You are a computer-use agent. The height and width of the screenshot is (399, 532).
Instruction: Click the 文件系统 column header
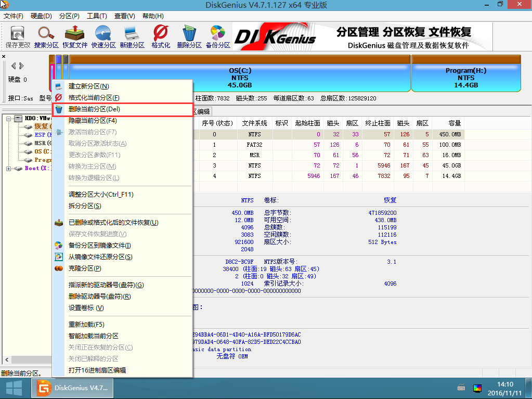[x=254, y=123]
